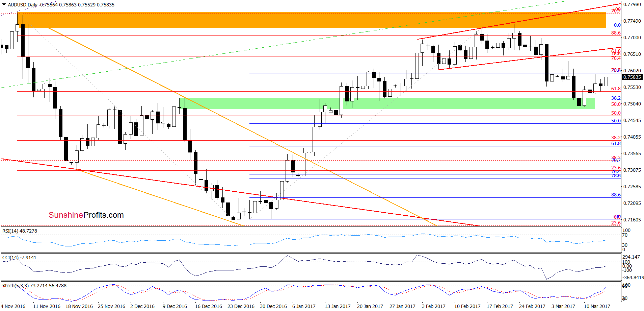Click price axis label 0.72095
Image resolution: width=644 pixels, height=311 pixels.
point(632,203)
